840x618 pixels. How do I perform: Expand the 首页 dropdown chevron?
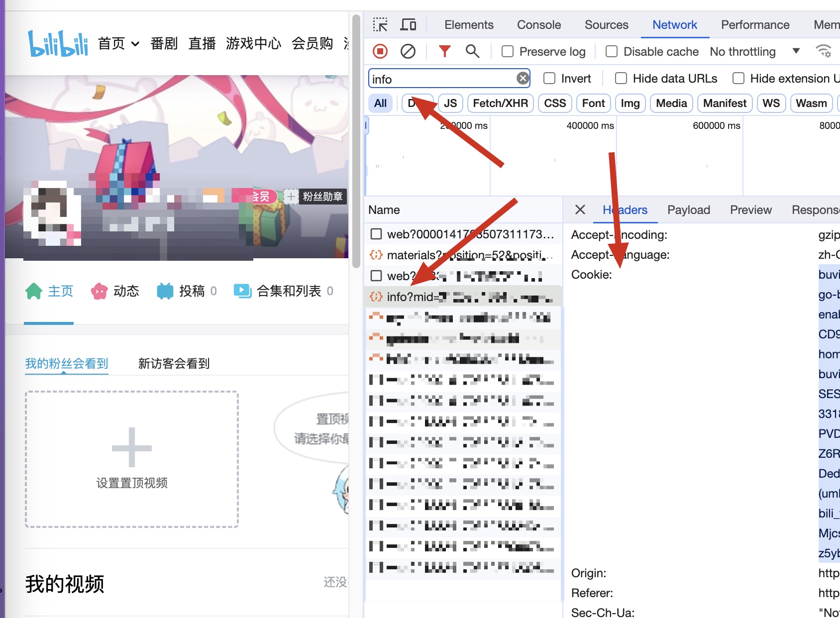[x=135, y=44]
